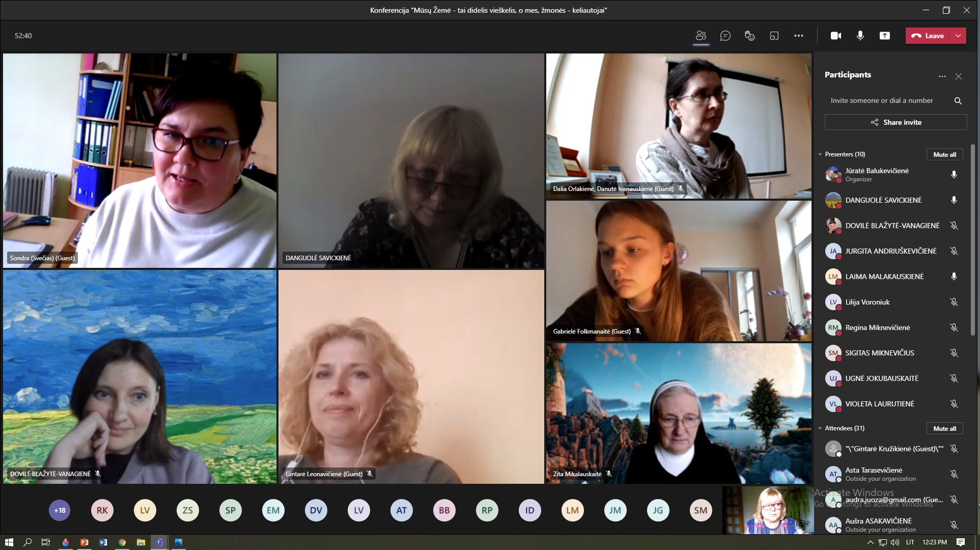Click SIGITAS MIKNEVIČIUS's muted mic icon

(x=954, y=353)
